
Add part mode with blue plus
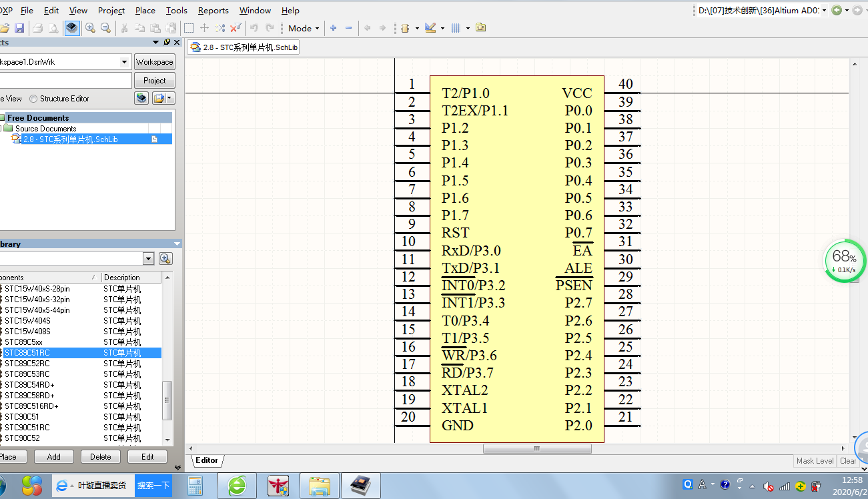pos(333,28)
